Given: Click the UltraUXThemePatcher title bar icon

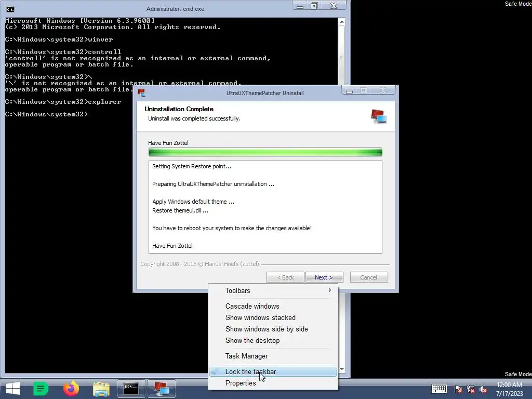Looking at the screenshot, I should pos(141,92).
